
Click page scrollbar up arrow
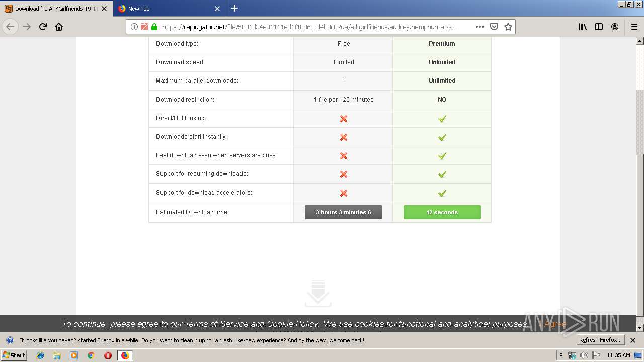639,41
